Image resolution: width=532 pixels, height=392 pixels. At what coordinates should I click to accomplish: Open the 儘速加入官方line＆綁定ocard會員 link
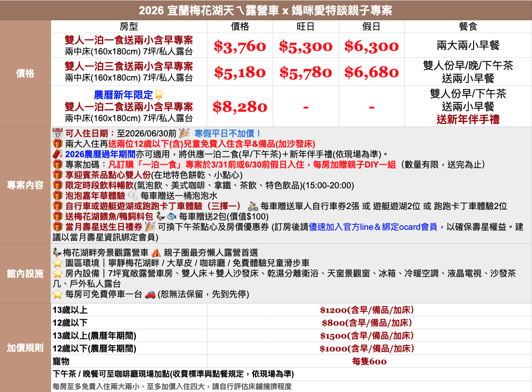(x=373, y=227)
